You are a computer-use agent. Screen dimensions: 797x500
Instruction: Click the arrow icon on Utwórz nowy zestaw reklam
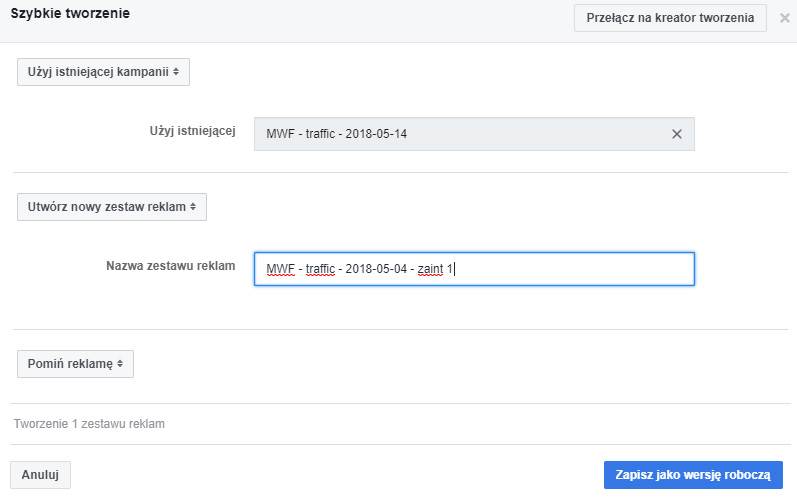pos(193,207)
